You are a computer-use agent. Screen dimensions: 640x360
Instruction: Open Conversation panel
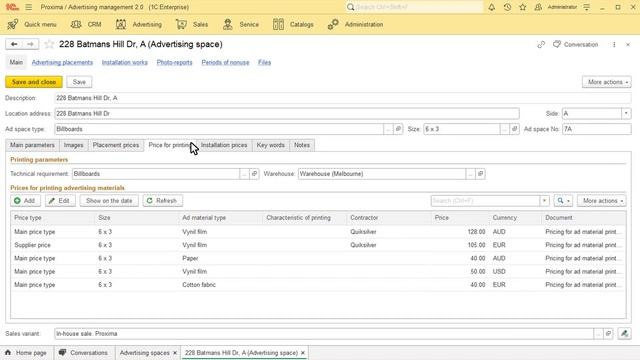coord(576,44)
